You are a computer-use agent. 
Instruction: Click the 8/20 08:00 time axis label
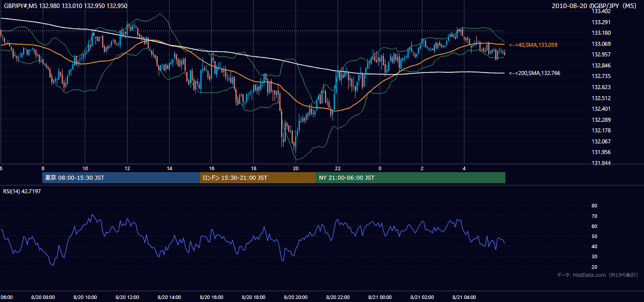tap(43, 297)
